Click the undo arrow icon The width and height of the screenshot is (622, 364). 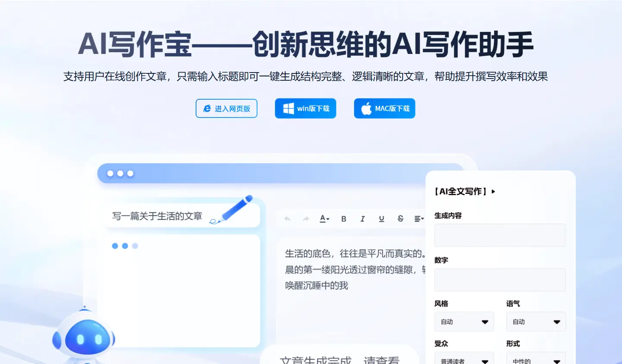click(x=287, y=218)
